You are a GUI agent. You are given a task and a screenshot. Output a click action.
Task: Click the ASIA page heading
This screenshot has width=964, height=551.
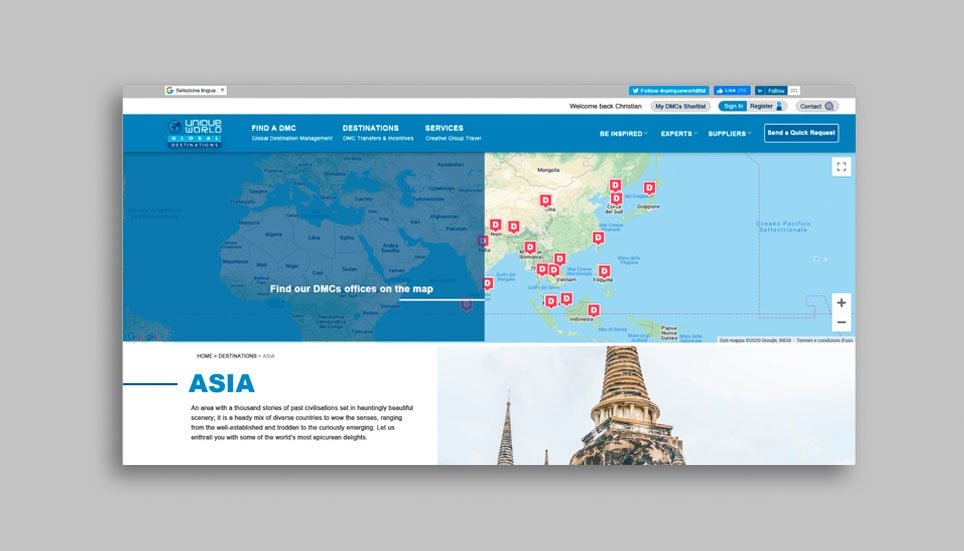pyautogui.click(x=221, y=384)
